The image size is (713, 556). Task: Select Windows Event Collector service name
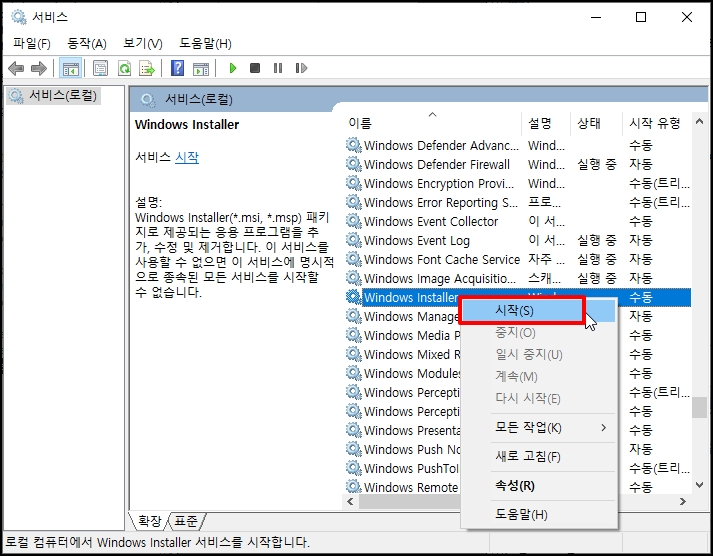pos(431,221)
